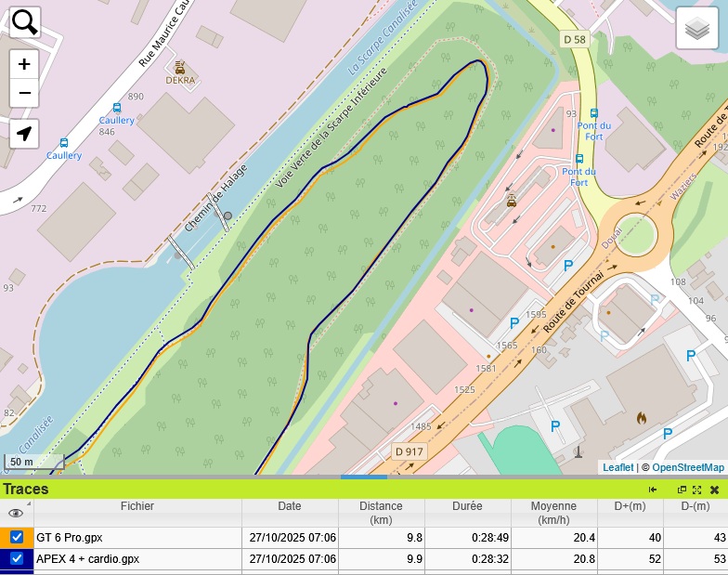Click the orange GT 6 Pro color swatch
The height and width of the screenshot is (575, 728).
5,538
